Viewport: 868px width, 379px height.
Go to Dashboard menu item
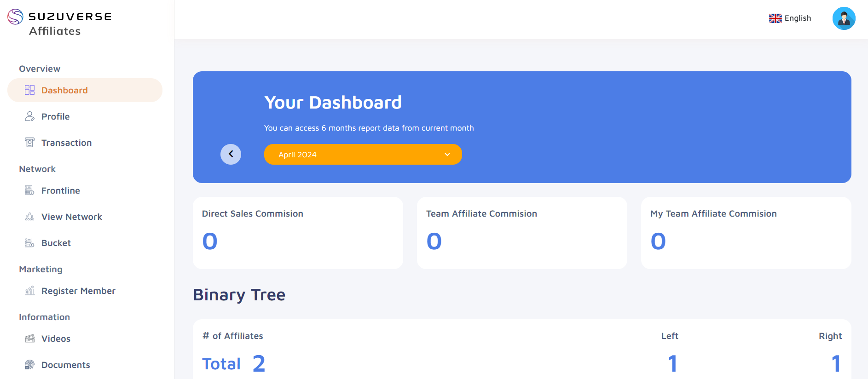point(85,90)
